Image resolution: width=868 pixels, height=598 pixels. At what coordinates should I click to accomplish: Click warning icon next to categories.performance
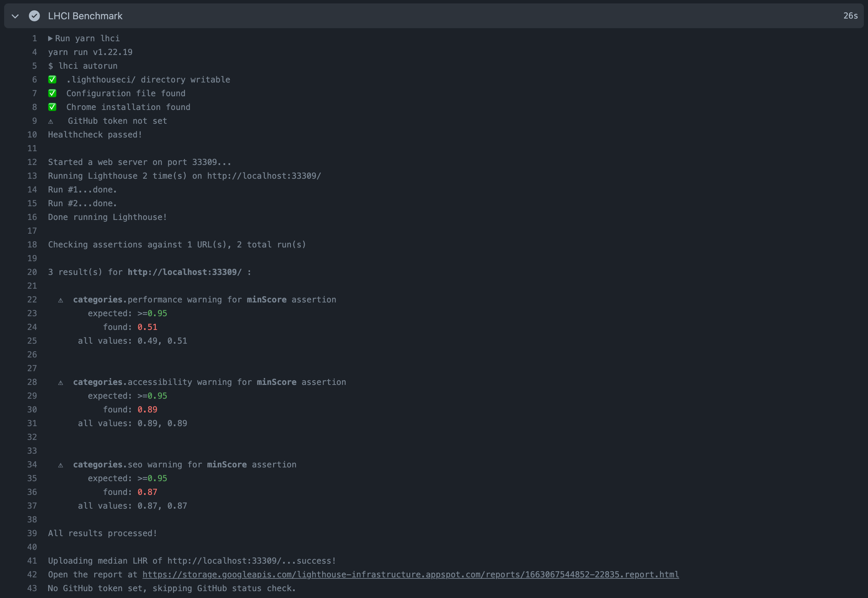point(61,300)
